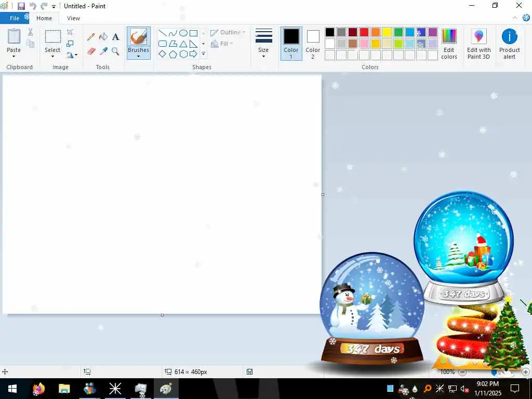Choose the Oval shape
This screenshot has width=532, height=399.
coord(183,33)
